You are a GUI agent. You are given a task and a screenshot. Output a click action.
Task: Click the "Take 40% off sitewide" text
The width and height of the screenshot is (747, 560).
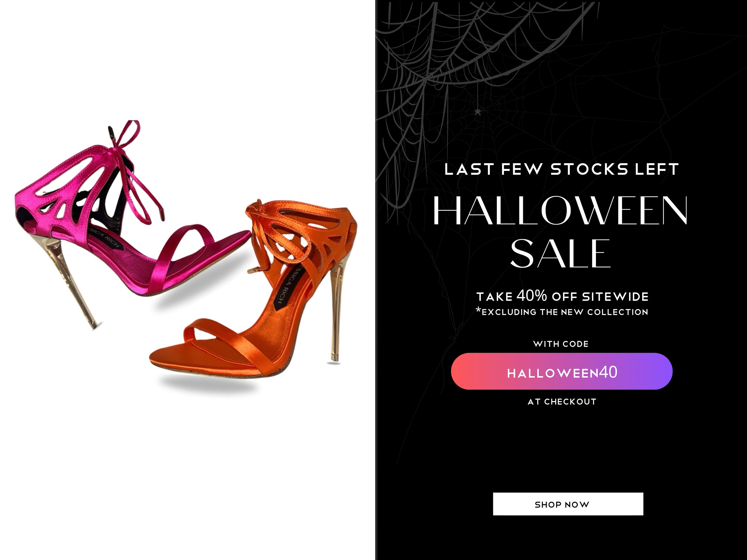tap(562, 296)
